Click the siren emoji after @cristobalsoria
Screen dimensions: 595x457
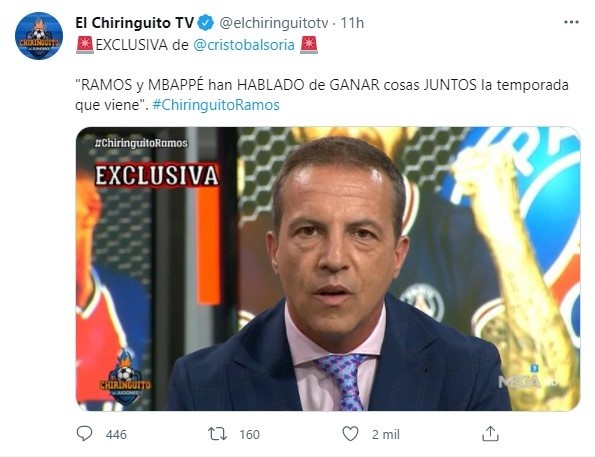coord(309,45)
